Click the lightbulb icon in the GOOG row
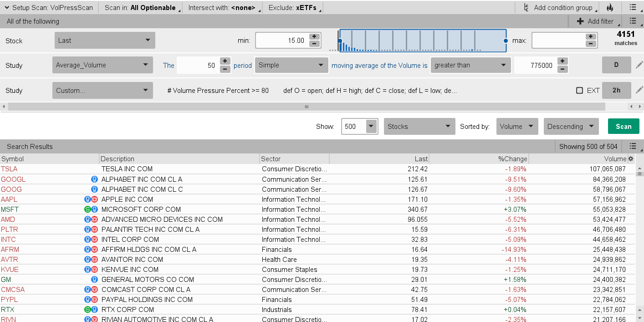Image resolution: width=644 pixels, height=322 pixels. (95, 189)
